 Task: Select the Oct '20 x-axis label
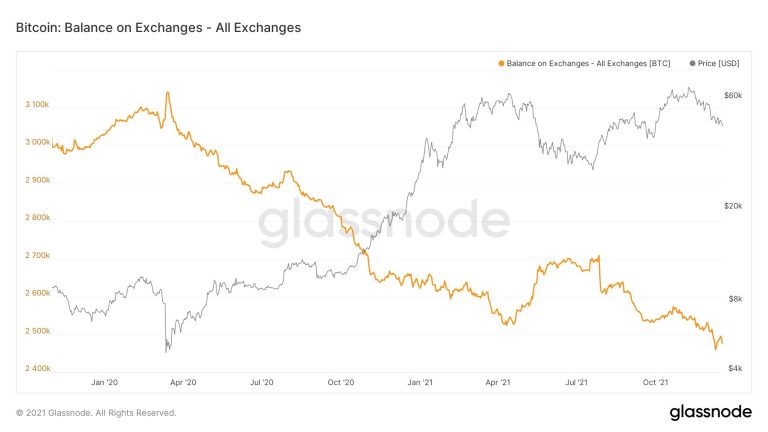point(341,382)
